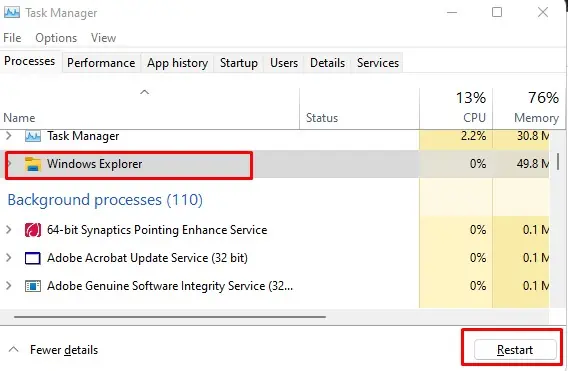Expand the 64-bit Synaptics Pointing Enhance Service row
568x371 pixels.
(x=9, y=230)
